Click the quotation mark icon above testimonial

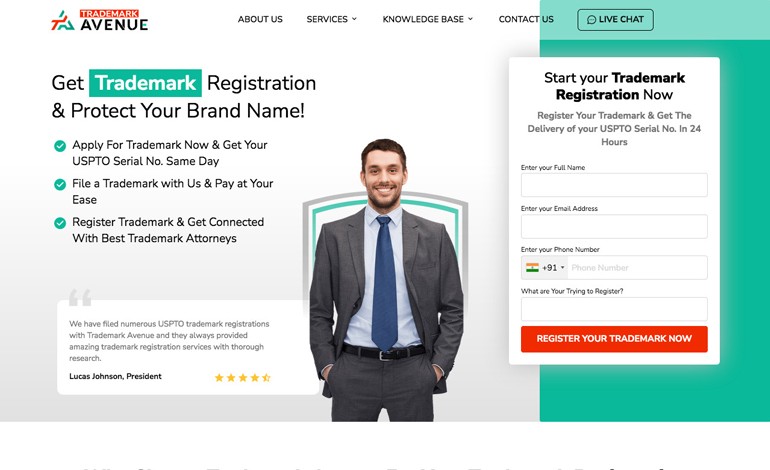pos(80,298)
